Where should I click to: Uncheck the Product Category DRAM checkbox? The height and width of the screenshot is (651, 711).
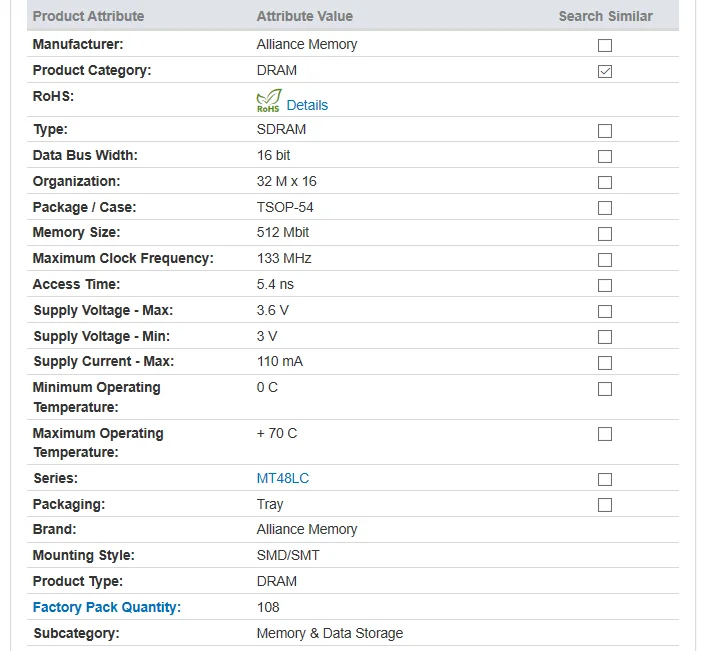coord(604,71)
